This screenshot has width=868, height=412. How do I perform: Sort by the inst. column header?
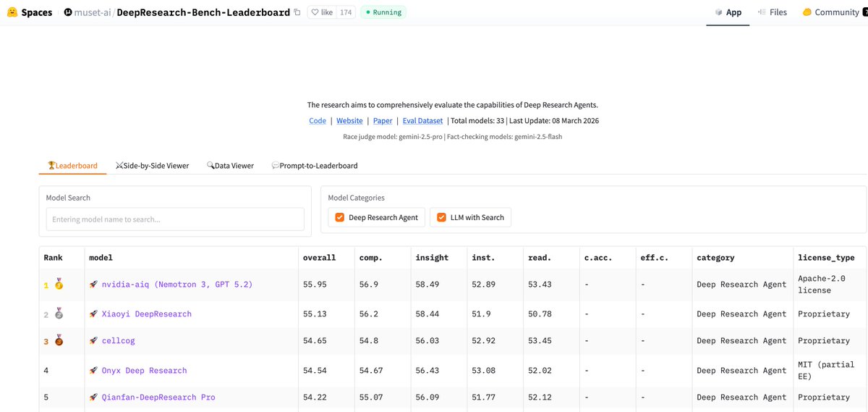pos(484,258)
